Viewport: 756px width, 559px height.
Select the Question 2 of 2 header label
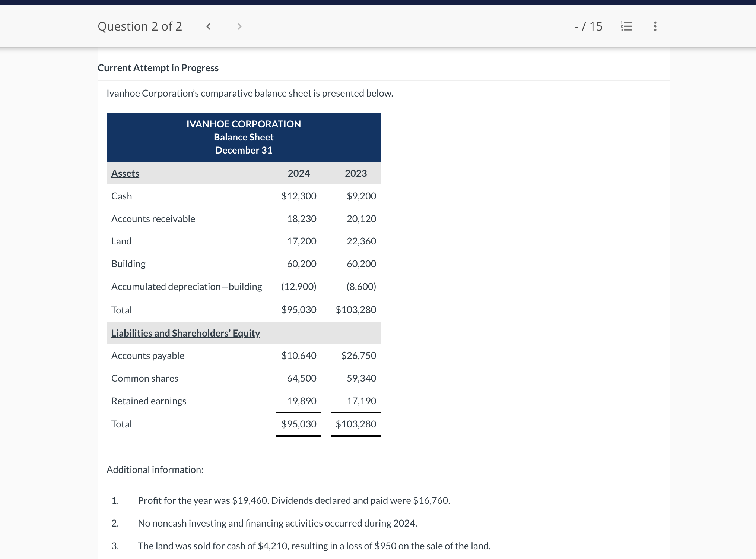[x=140, y=26]
